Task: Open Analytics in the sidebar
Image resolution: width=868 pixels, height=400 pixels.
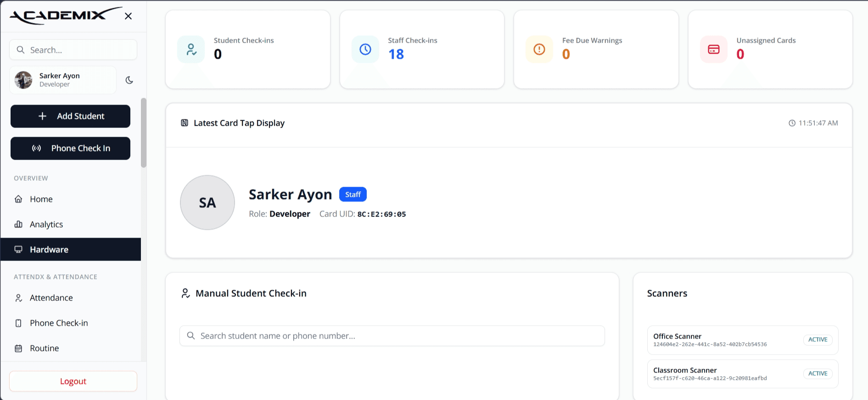Action: [x=71, y=224]
